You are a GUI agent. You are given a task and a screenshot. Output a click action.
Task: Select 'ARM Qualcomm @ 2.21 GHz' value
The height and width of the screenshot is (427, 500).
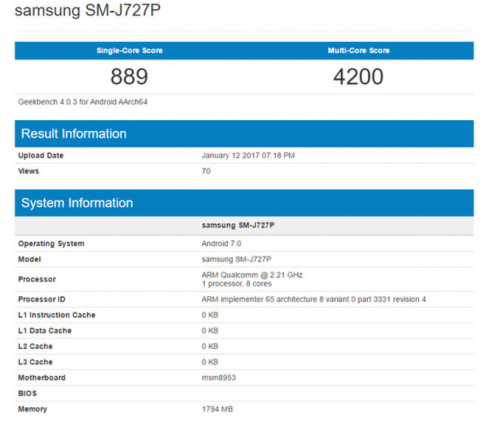pos(252,275)
